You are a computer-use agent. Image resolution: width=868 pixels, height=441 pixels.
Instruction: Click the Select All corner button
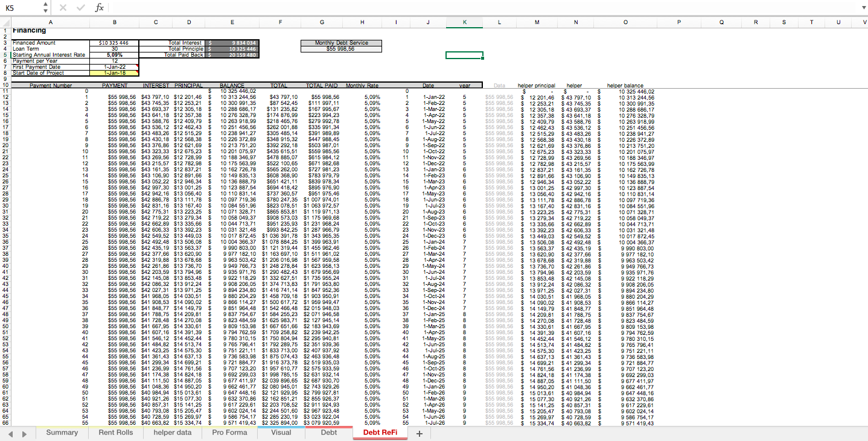click(5, 22)
